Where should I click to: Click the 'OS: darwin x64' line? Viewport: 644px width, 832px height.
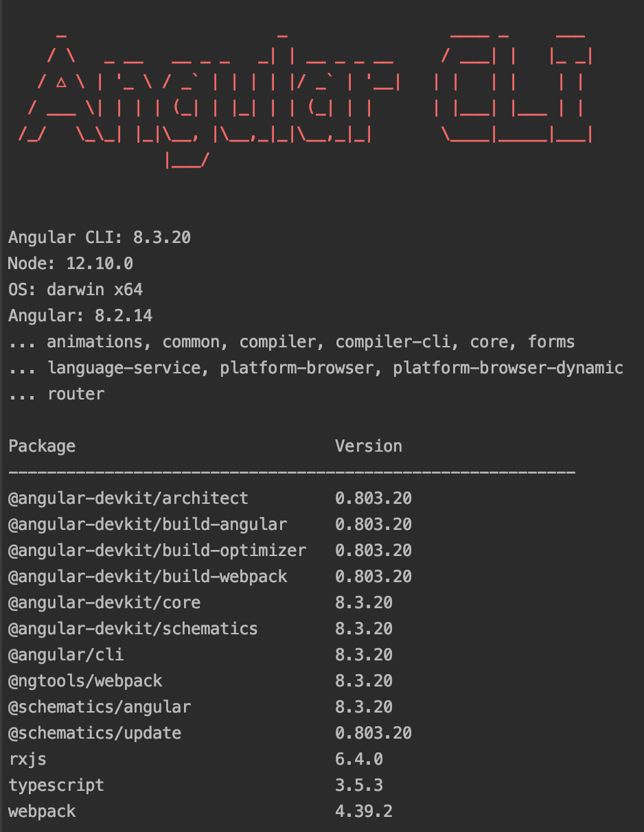(76, 290)
